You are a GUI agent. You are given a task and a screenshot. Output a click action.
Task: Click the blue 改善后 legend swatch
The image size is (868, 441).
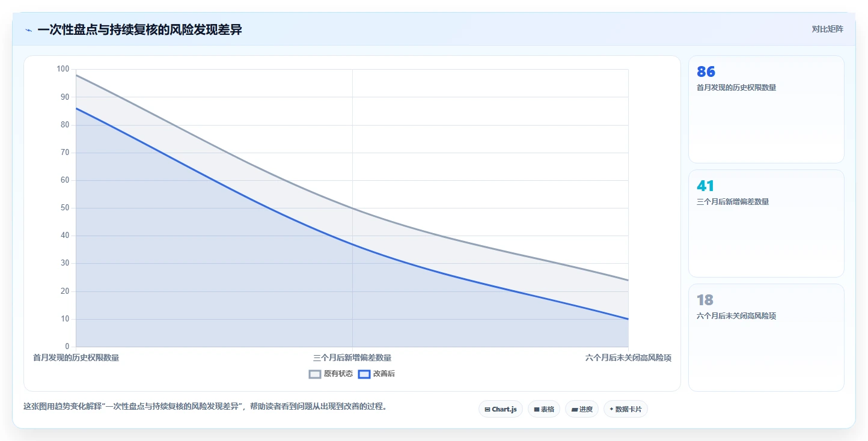[x=364, y=374]
